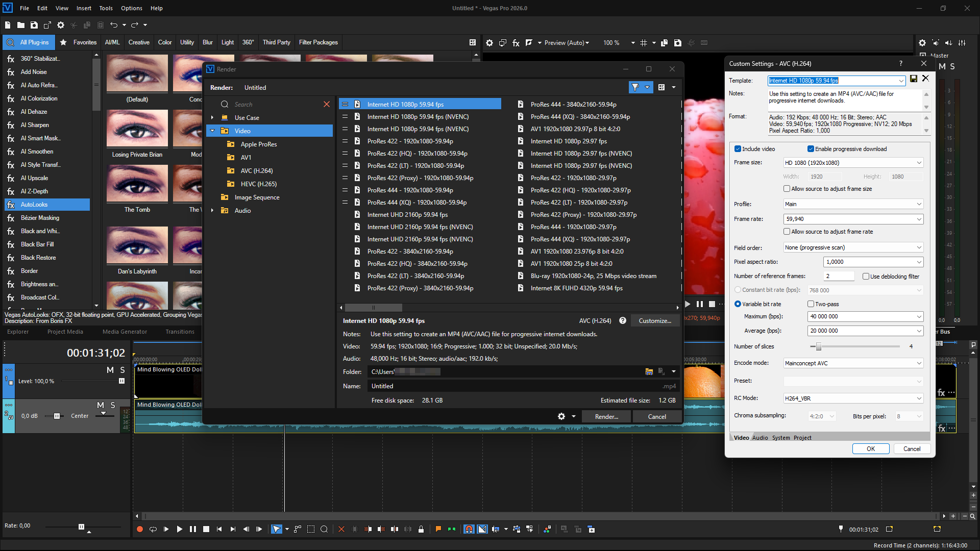This screenshot has width=980, height=551.
Task: Expand the Audio folder in Render tree
Action: [x=212, y=211]
